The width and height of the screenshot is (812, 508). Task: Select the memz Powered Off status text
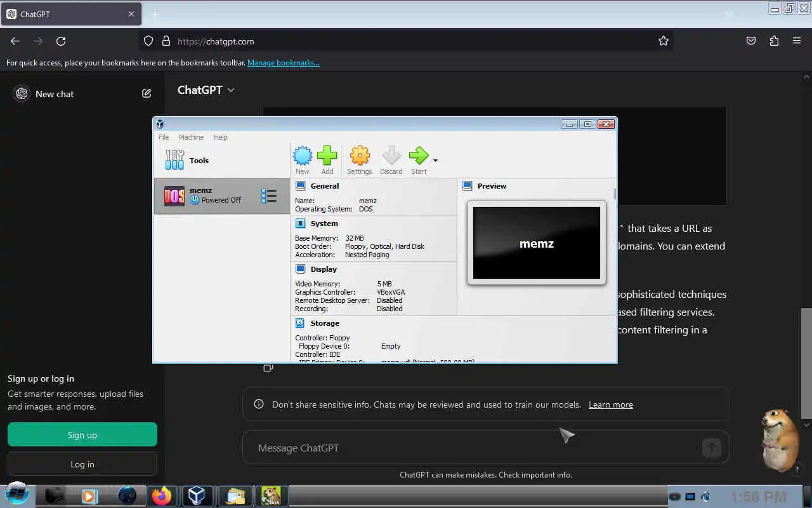221,200
